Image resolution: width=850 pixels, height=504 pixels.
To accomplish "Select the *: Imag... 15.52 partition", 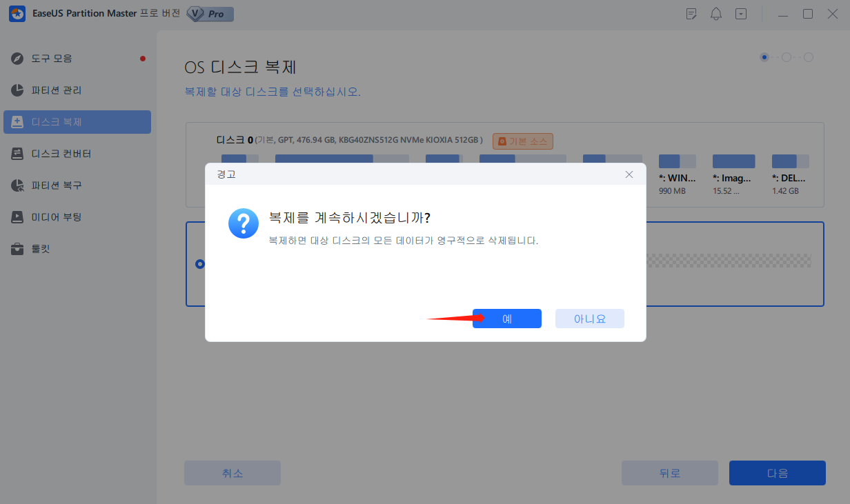I will tap(733, 175).
